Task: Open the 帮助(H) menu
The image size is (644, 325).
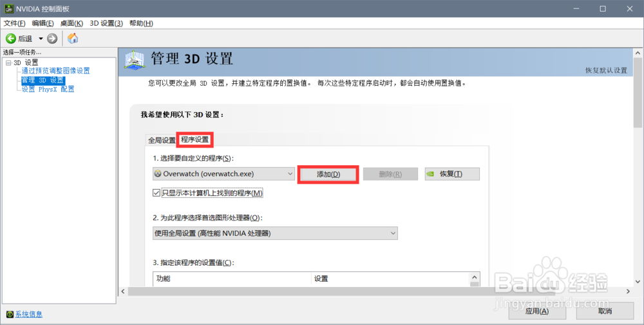Action: click(141, 23)
